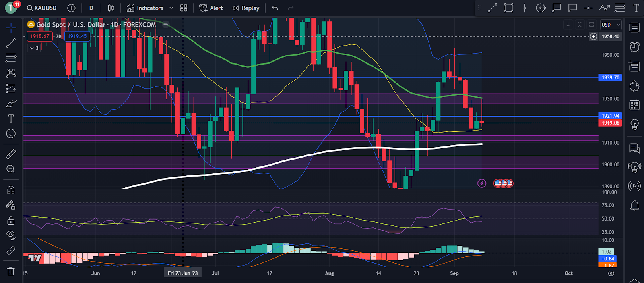Pick the vertical line tool in favorites toolbar

[x=524, y=8]
